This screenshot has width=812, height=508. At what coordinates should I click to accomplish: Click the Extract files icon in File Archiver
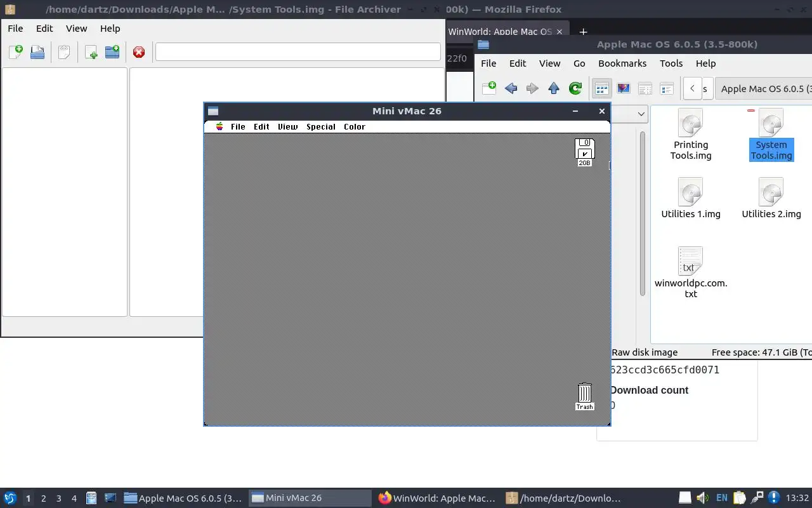tap(64, 52)
